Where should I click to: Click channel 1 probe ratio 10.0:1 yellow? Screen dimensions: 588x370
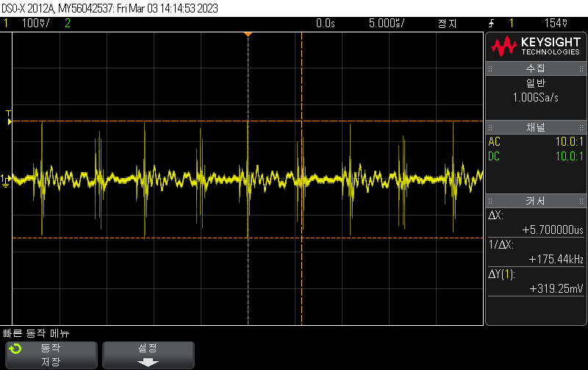coord(569,142)
